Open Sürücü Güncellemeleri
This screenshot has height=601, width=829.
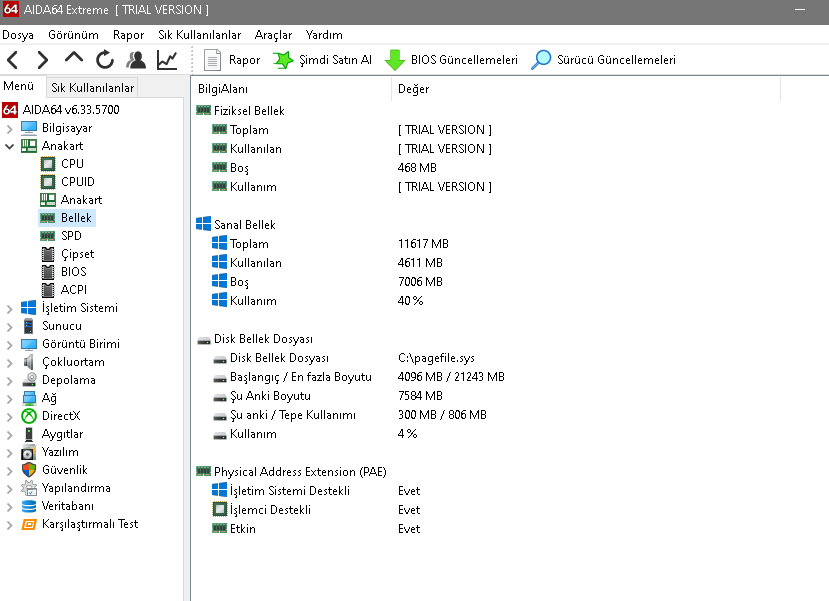click(x=603, y=60)
